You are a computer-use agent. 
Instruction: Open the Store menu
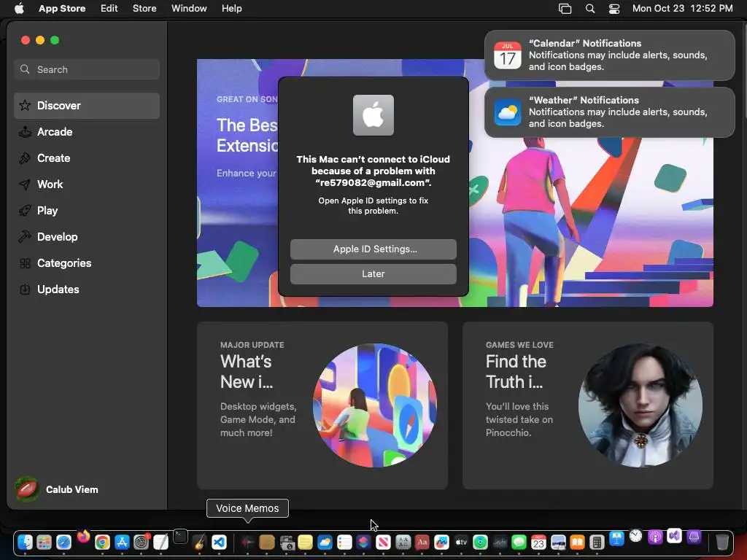click(x=144, y=9)
